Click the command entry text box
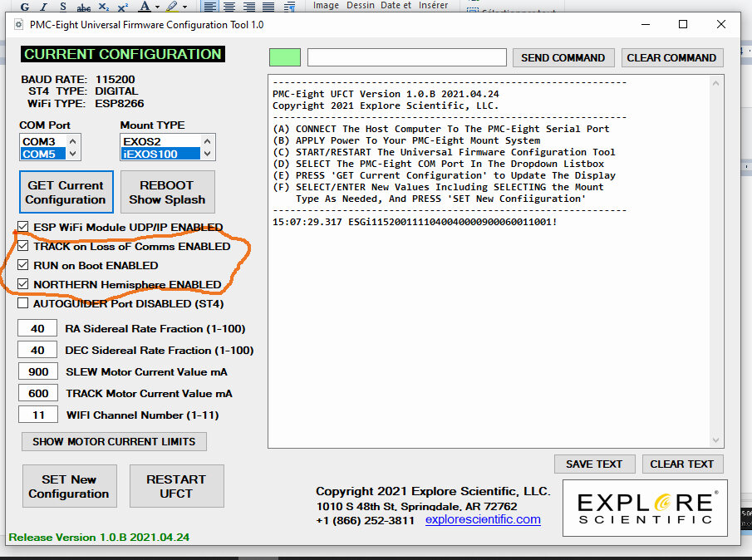The width and height of the screenshot is (752, 560). click(406, 57)
